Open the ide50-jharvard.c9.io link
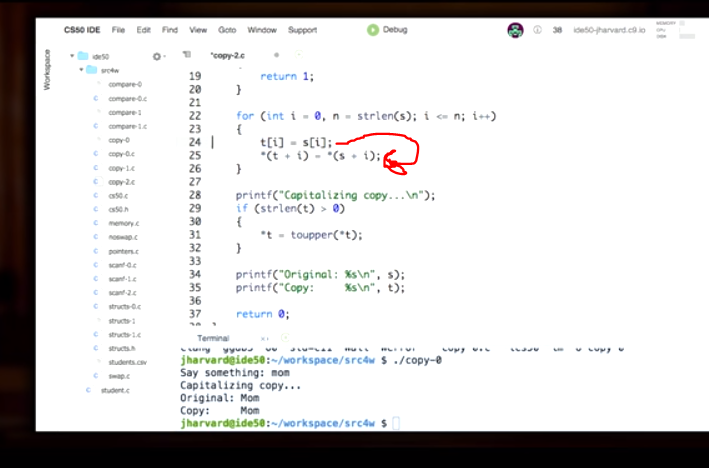709x468 pixels. (x=609, y=30)
